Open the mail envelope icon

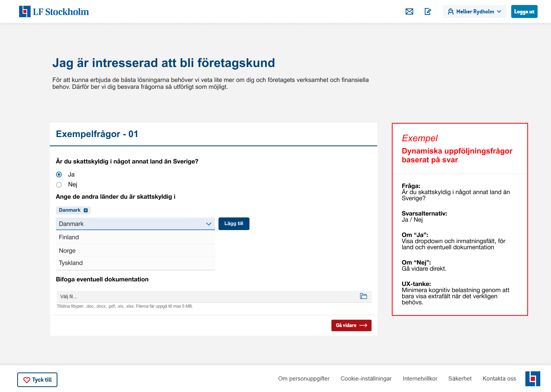(x=409, y=11)
